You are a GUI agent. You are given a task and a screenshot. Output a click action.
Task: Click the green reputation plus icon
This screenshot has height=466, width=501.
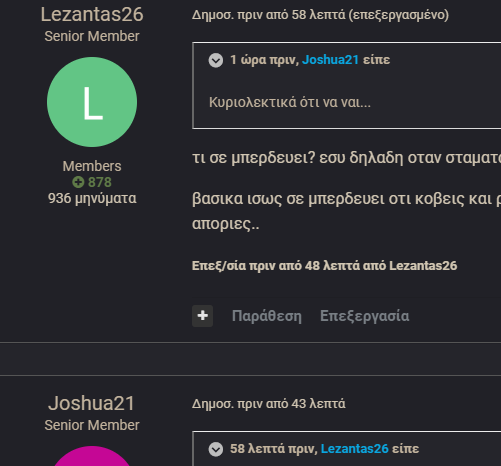tap(78, 182)
